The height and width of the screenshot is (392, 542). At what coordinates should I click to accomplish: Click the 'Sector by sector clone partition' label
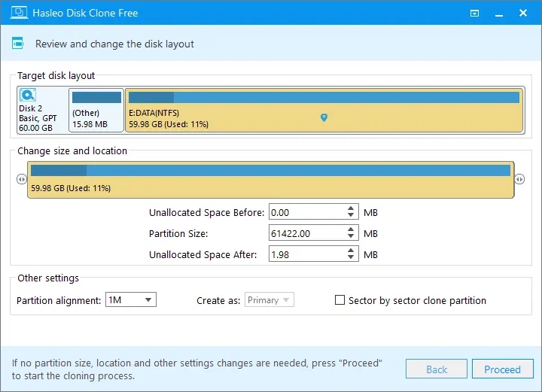click(x=417, y=300)
